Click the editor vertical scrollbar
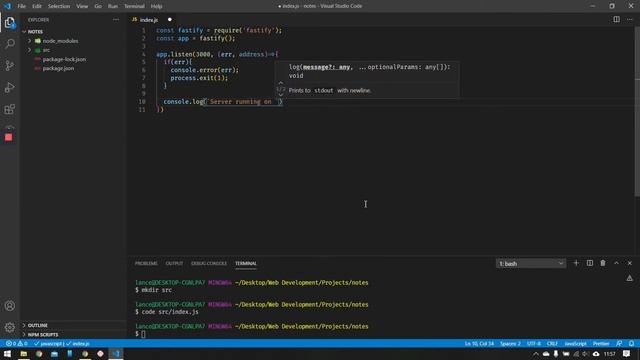The image size is (640, 360). coord(637,110)
